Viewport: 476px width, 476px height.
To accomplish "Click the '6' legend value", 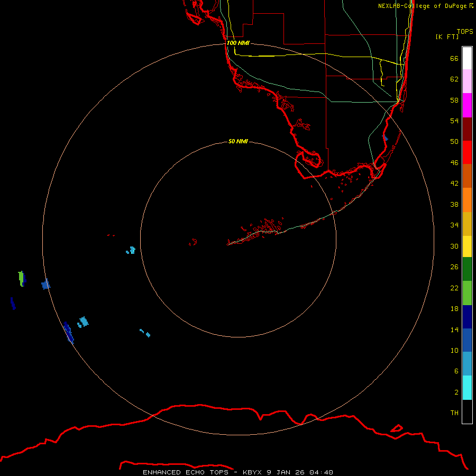I will point(456,371).
